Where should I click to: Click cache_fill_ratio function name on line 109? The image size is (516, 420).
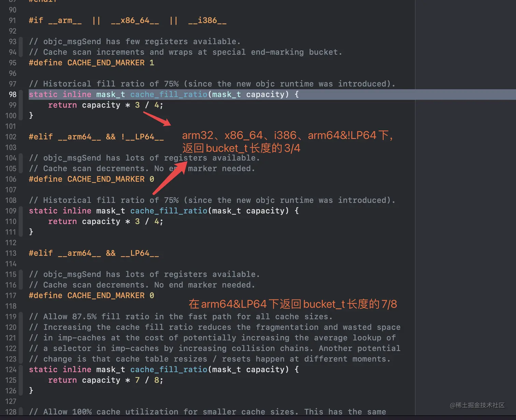coord(169,211)
